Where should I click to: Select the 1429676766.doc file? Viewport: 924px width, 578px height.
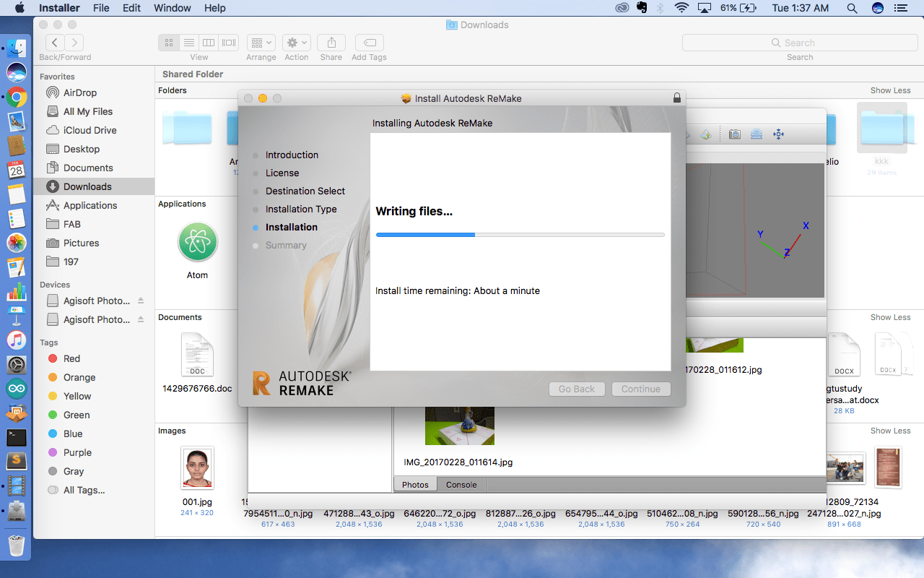coord(197,355)
